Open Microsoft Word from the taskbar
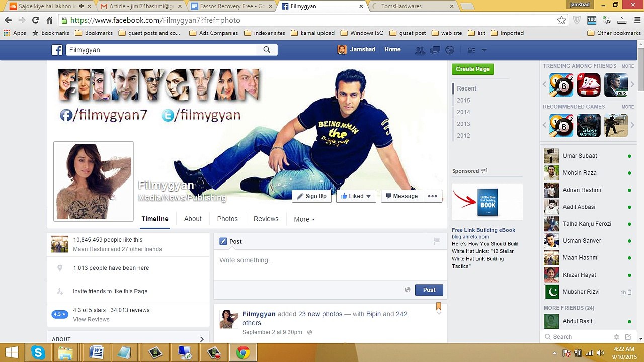 pyautogui.click(x=96, y=353)
